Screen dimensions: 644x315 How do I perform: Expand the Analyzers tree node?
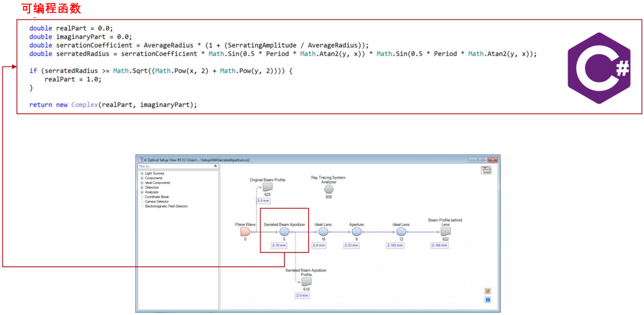tap(142, 192)
